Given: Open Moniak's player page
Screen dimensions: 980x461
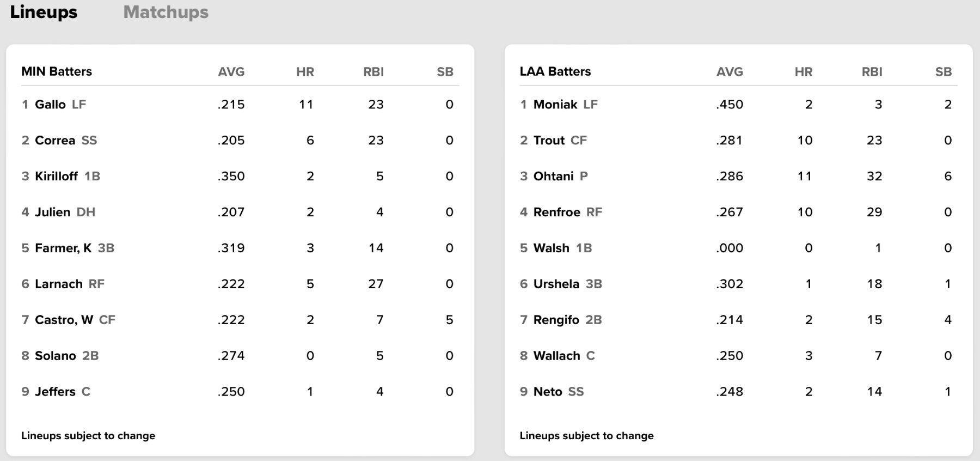Looking at the screenshot, I should [555, 104].
